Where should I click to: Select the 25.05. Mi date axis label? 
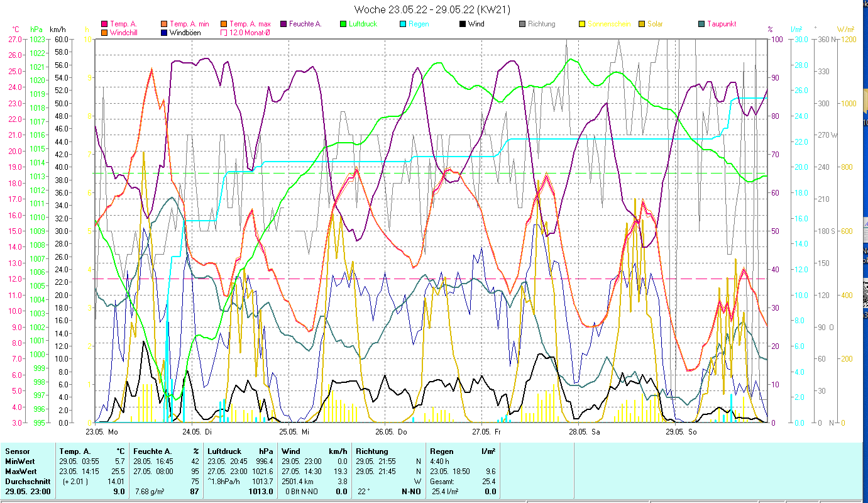pos(294,432)
